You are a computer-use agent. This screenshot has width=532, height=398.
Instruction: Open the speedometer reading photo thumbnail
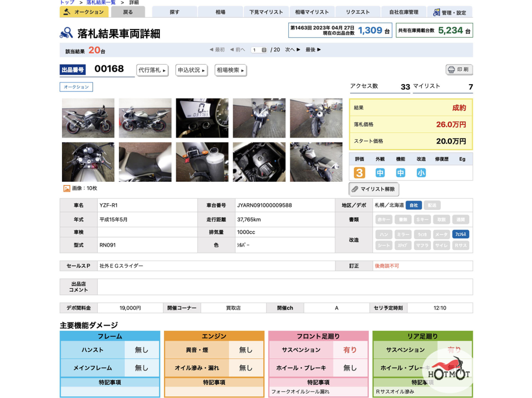click(x=202, y=118)
